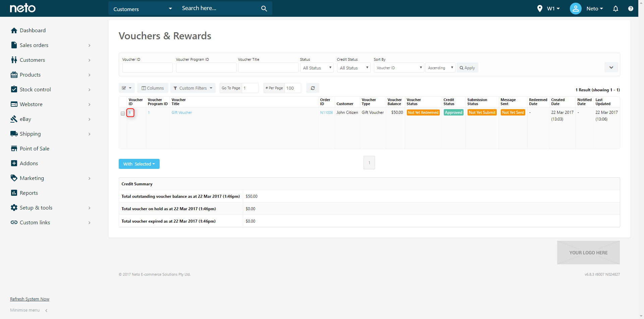This screenshot has width=644, height=319.
Task: Expand the advanced filter chevron
Action: click(611, 67)
